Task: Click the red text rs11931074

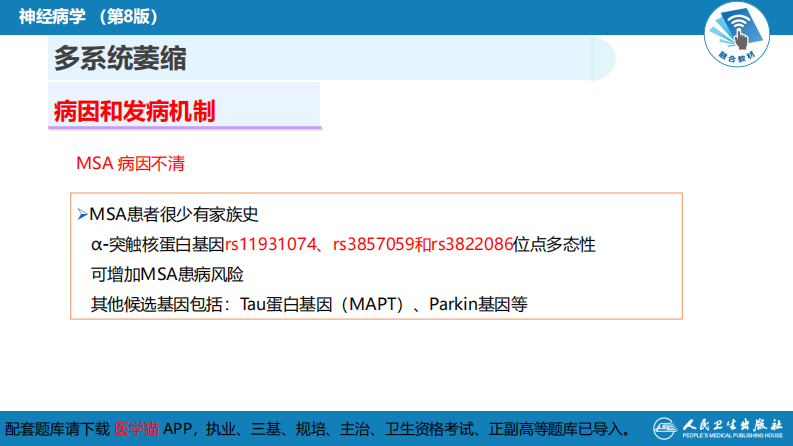Action: (x=271, y=245)
